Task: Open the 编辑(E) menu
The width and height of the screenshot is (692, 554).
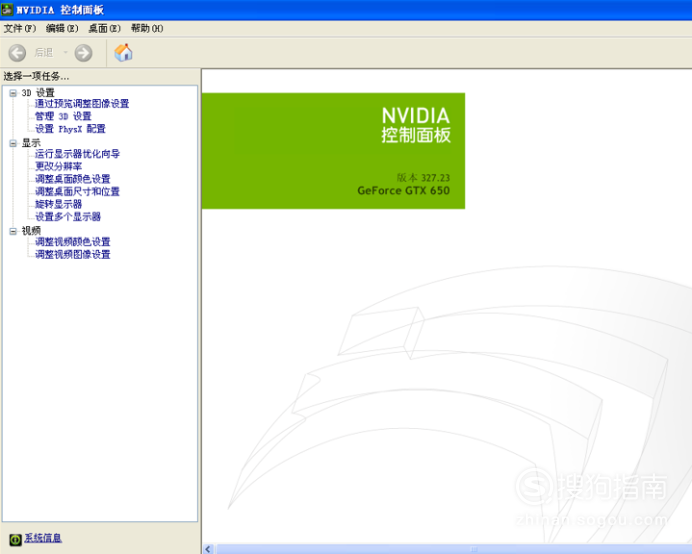Action: tap(62, 28)
